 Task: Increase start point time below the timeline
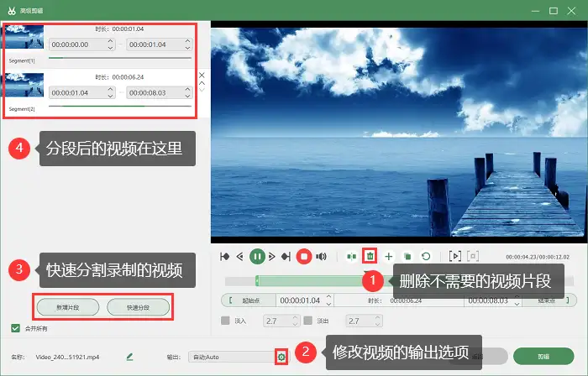point(329,297)
